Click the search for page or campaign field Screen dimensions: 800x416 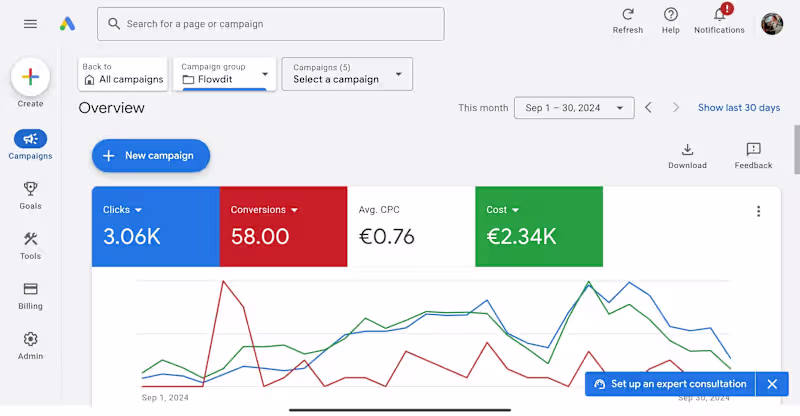270,24
